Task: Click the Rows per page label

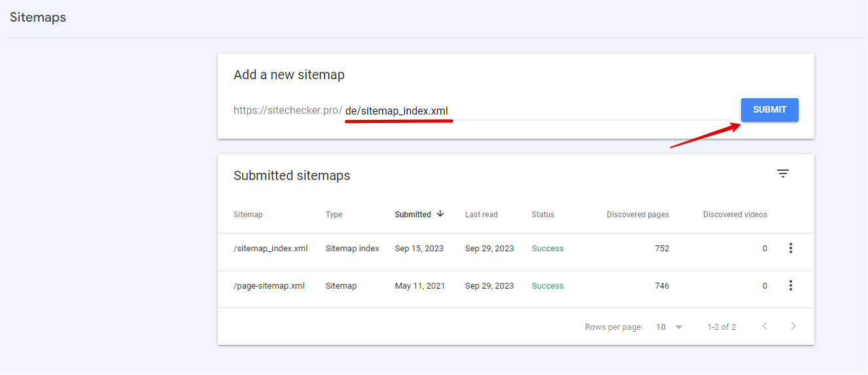Action: coord(614,327)
